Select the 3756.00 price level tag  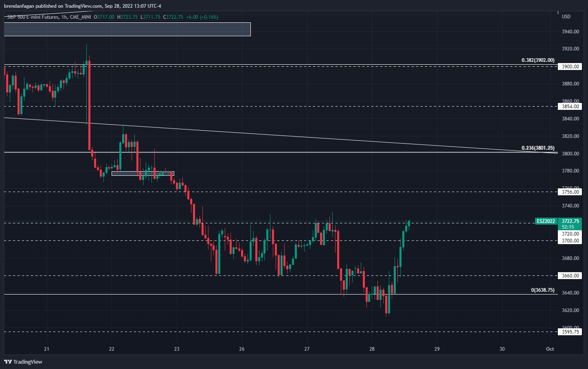[570, 192]
